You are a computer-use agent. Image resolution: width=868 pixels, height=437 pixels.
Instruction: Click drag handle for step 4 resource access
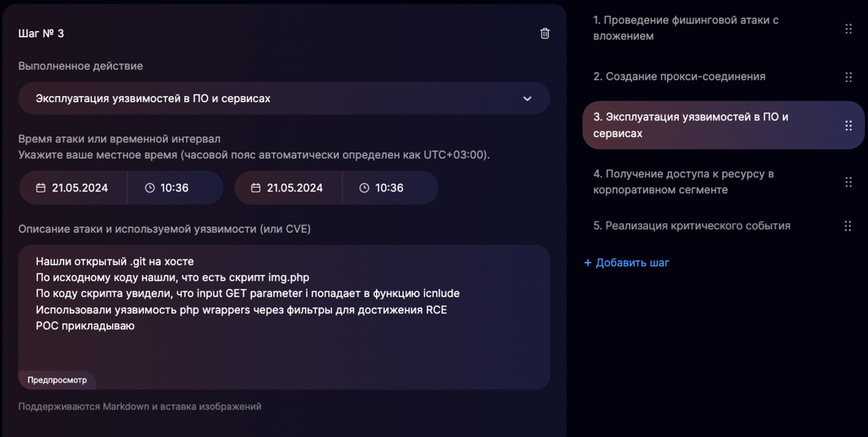coord(848,182)
